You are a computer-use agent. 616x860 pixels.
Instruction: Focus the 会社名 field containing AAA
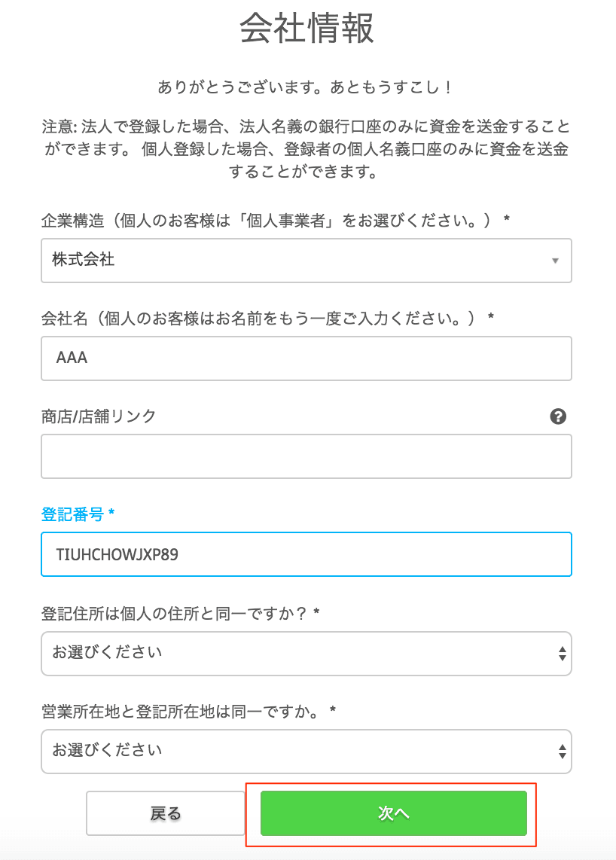(x=306, y=358)
